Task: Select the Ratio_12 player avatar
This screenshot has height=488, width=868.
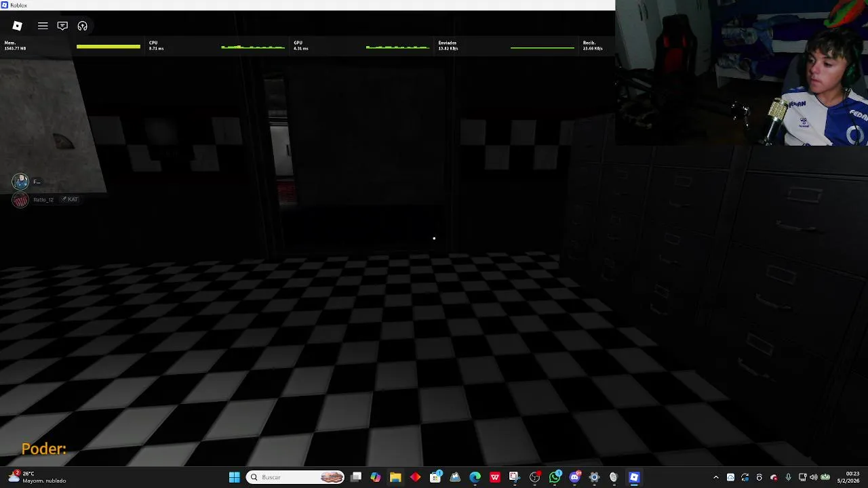Action: coord(20,199)
